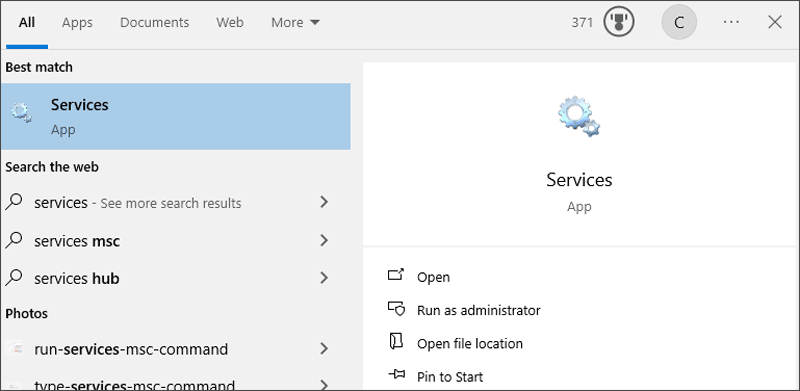The image size is (800, 391).
Task: Expand the 'services msc' result chevron
Action: point(323,240)
